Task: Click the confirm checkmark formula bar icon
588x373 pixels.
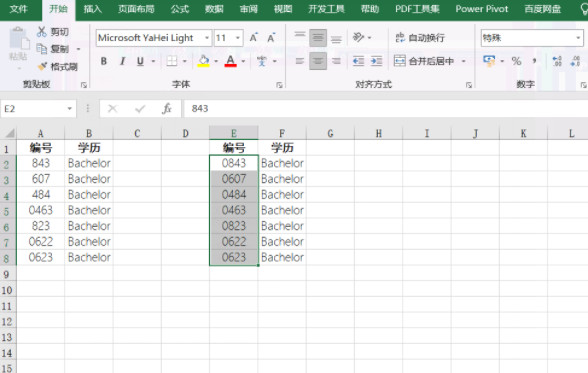Action: pos(140,109)
